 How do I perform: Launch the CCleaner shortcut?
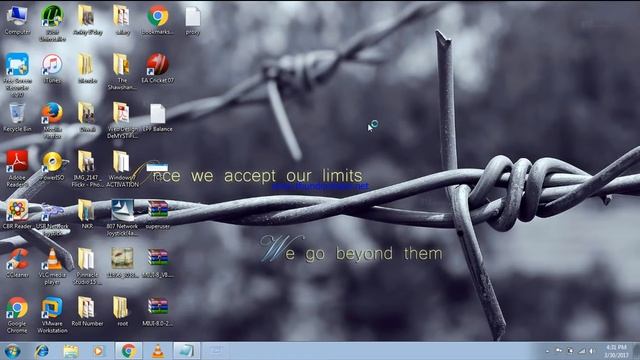point(17,263)
